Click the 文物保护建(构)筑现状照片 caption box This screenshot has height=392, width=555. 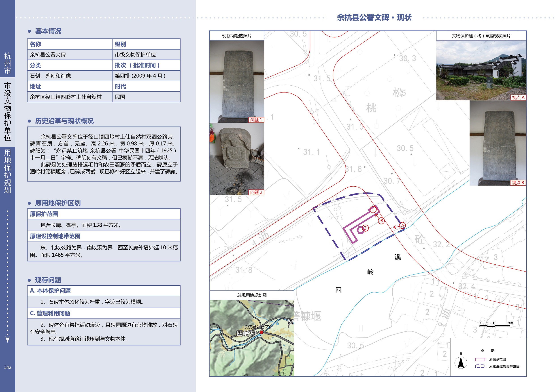(x=481, y=36)
